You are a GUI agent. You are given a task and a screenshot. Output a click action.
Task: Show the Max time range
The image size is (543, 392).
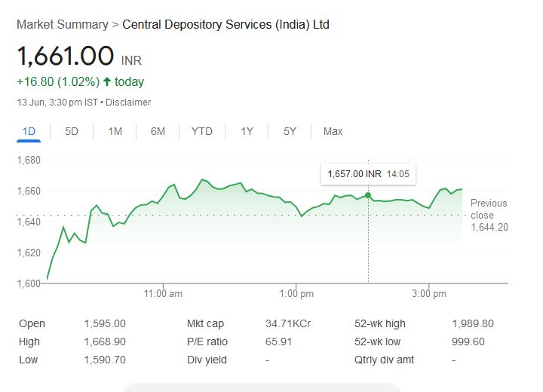333,131
